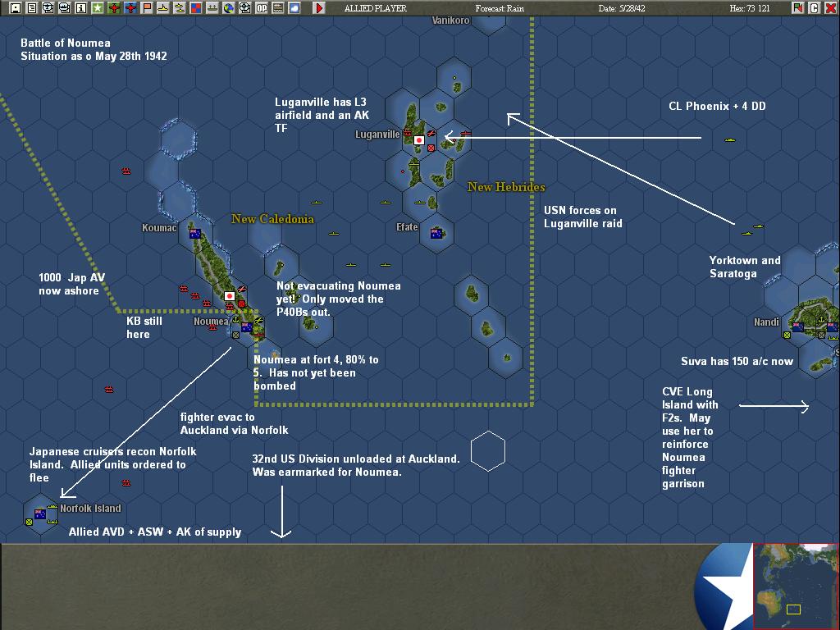Click the crosshair target toolbar icon
Image resolution: width=840 pixels, height=630 pixels.
[244, 8]
